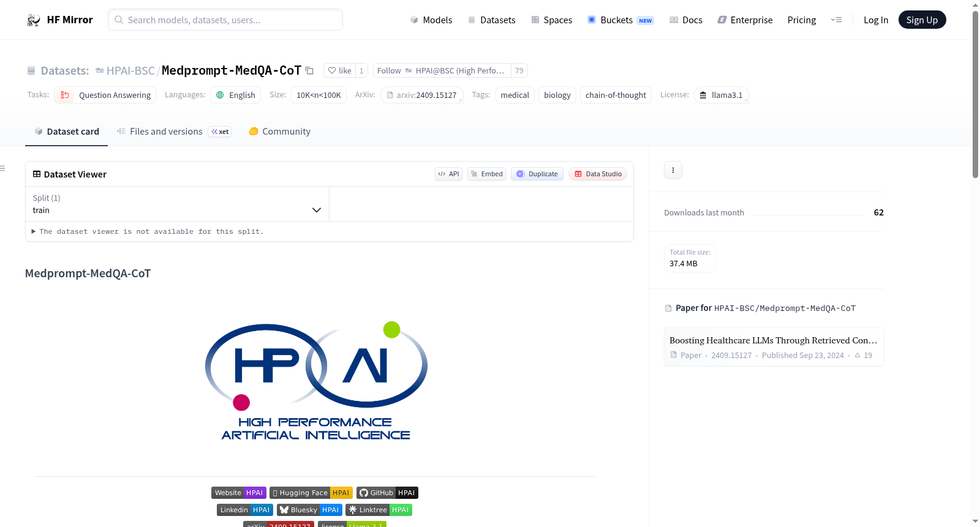Click the Dataset Viewer grid icon
The image size is (980, 527).
pyautogui.click(x=37, y=174)
